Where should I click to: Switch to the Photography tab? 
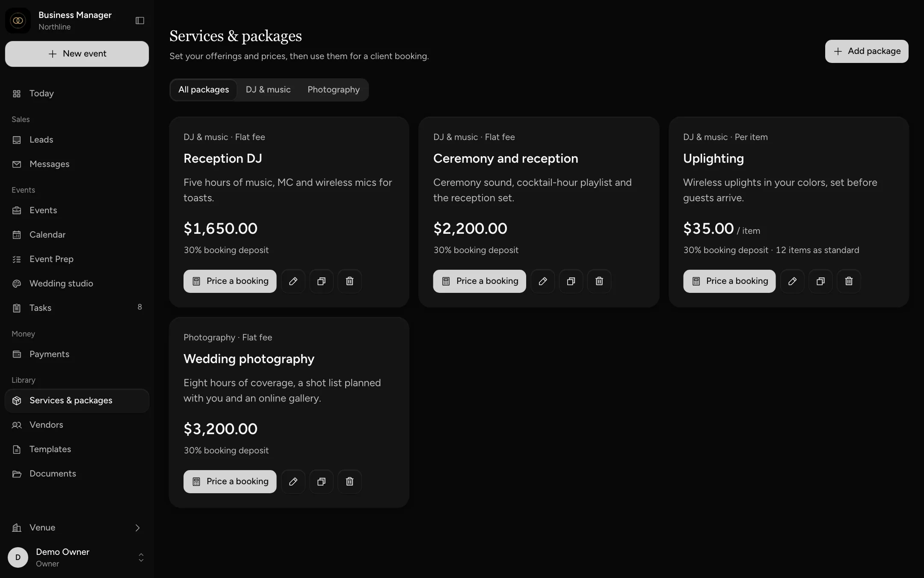tap(334, 90)
